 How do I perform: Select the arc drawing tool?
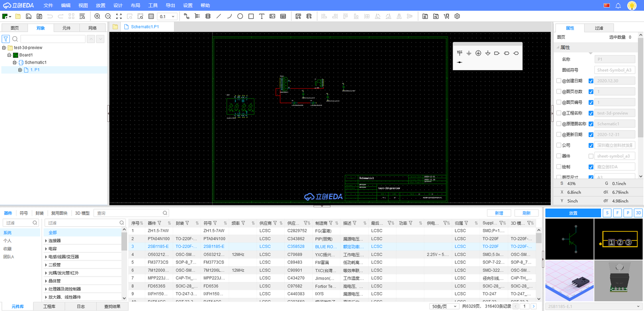(x=229, y=16)
